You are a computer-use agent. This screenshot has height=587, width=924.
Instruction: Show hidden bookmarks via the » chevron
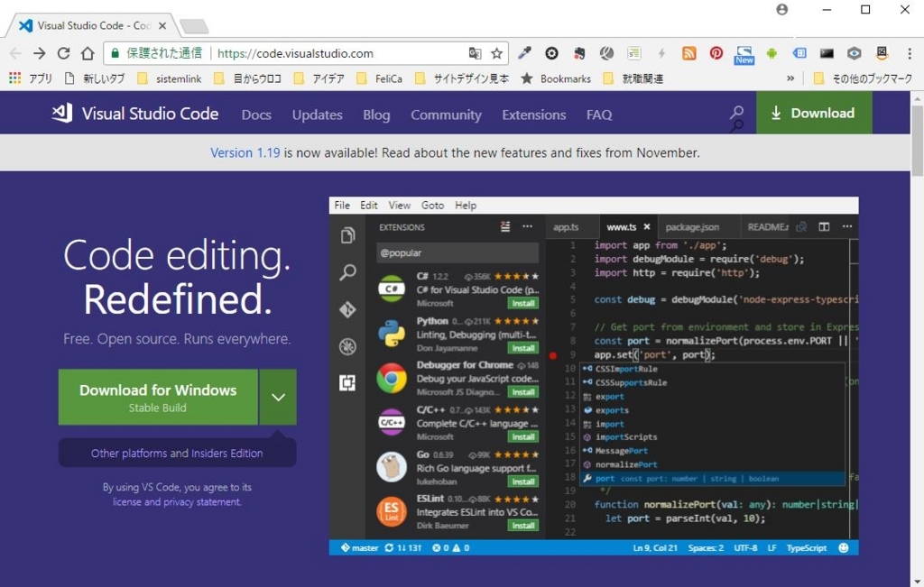[x=790, y=78]
